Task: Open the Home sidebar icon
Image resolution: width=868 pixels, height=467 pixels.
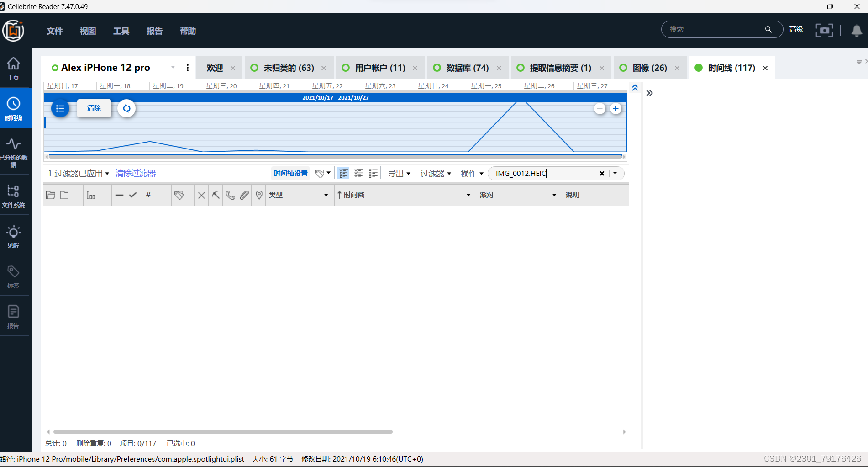Action: [13, 69]
